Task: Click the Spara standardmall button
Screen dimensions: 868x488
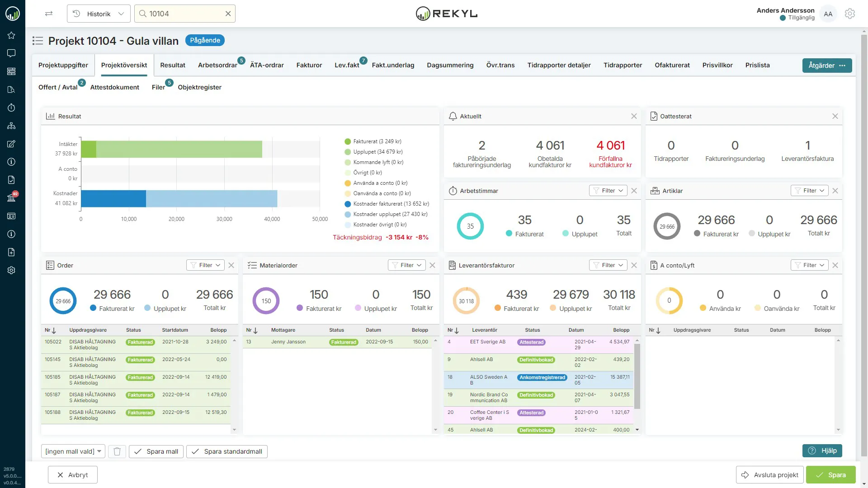Action: pyautogui.click(x=227, y=451)
